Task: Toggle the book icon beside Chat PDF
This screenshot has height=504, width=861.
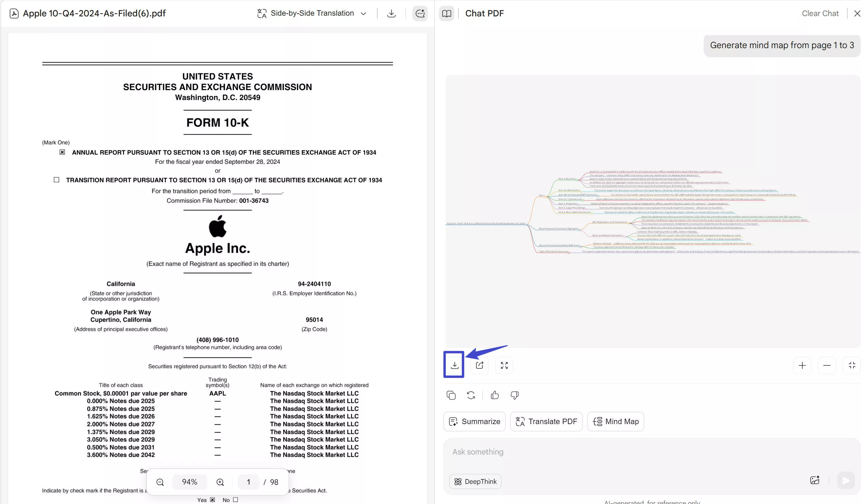Action: [446, 13]
